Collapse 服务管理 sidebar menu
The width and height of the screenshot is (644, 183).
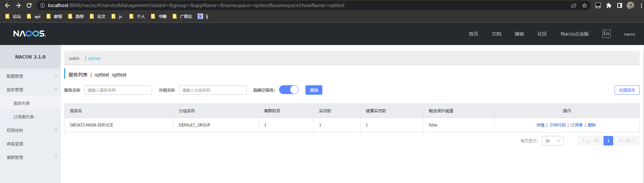(30, 90)
